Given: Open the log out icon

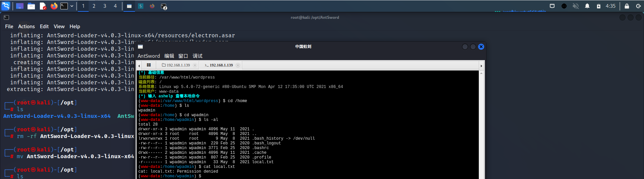Looking at the screenshot, I should tap(638, 6).
